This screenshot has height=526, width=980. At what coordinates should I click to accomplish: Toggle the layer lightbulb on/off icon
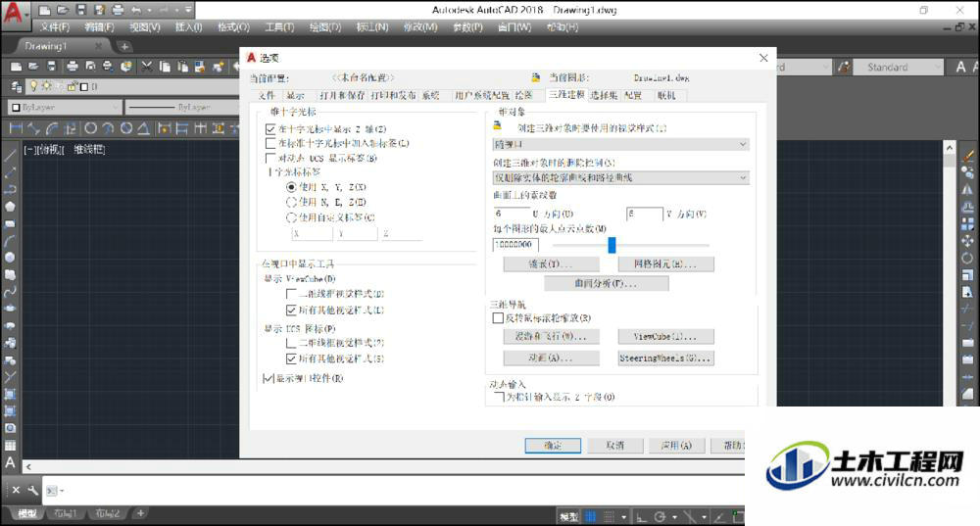pyautogui.click(x=33, y=86)
